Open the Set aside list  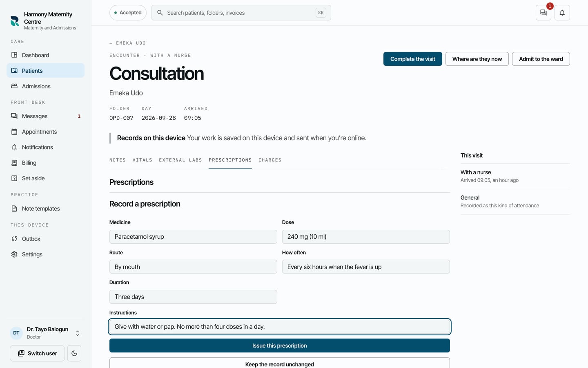pos(45,178)
